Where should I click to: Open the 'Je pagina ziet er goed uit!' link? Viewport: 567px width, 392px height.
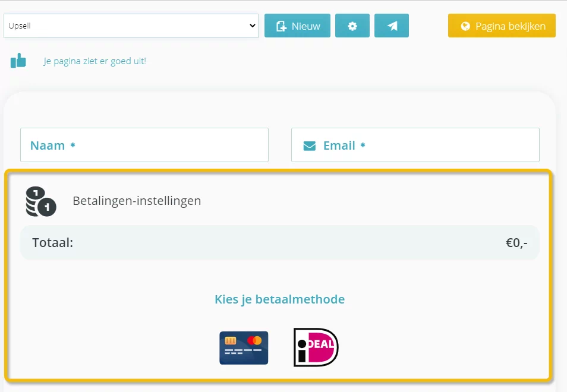click(x=94, y=61)
